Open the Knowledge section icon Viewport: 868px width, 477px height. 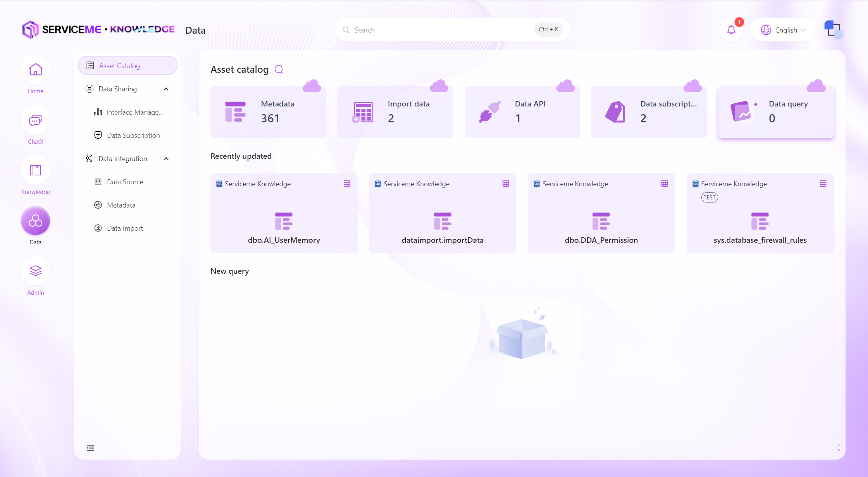click(x=35, y=170)
